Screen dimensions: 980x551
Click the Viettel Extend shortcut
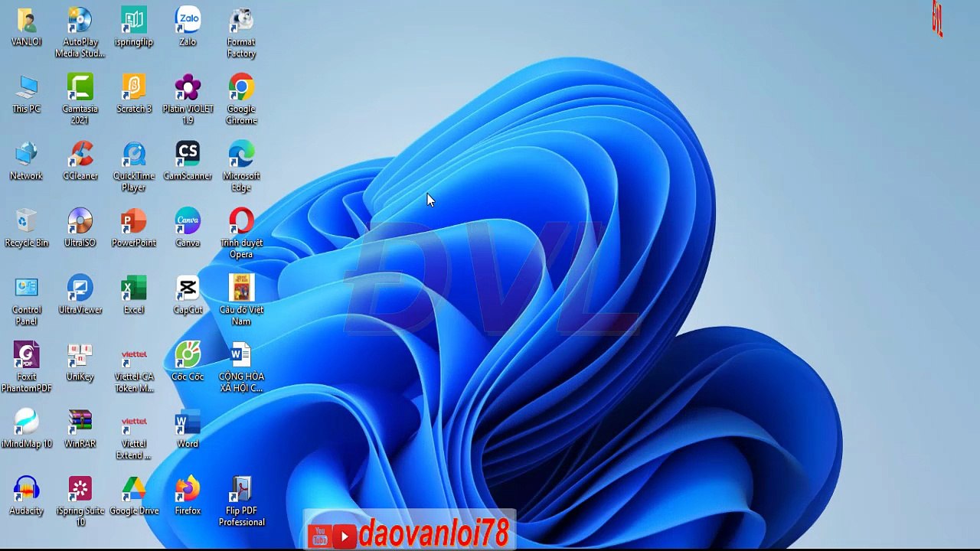(x=134, y=423)
